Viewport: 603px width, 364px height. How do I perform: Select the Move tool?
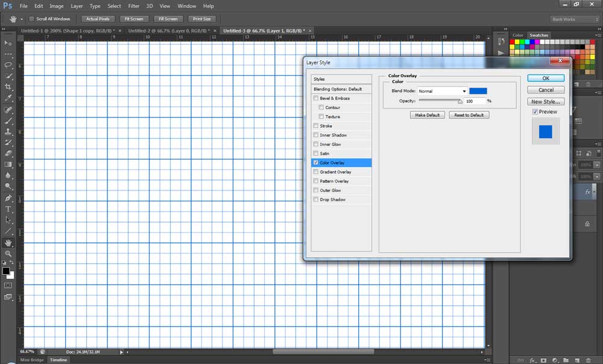click(x=8, y=43)
